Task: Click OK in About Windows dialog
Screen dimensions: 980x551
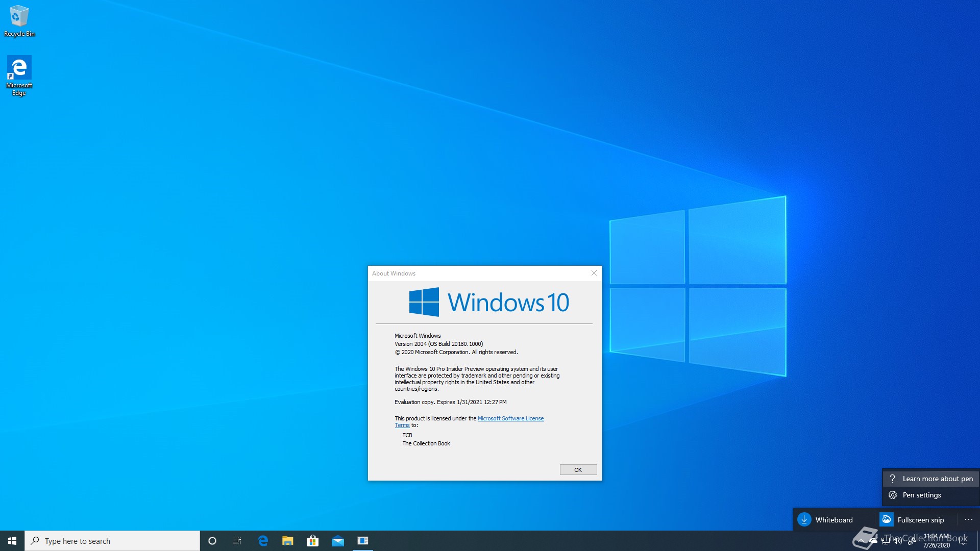Action: pos(578,470)
